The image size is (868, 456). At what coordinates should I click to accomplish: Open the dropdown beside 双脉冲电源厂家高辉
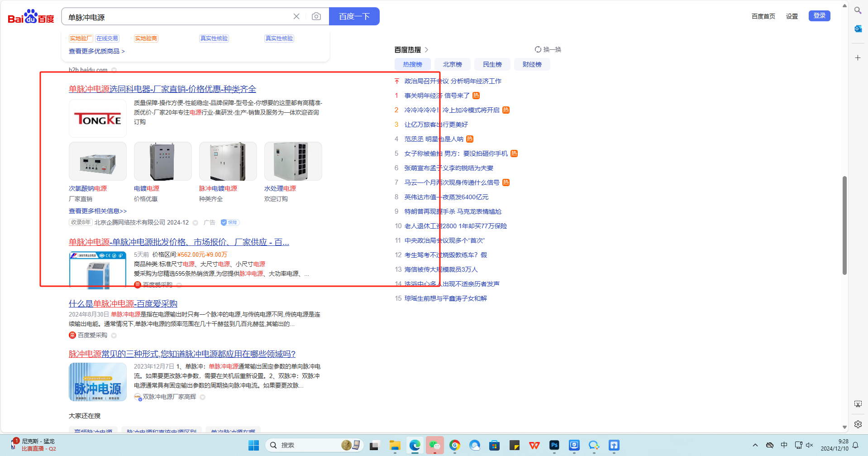(x=203, y=397)
